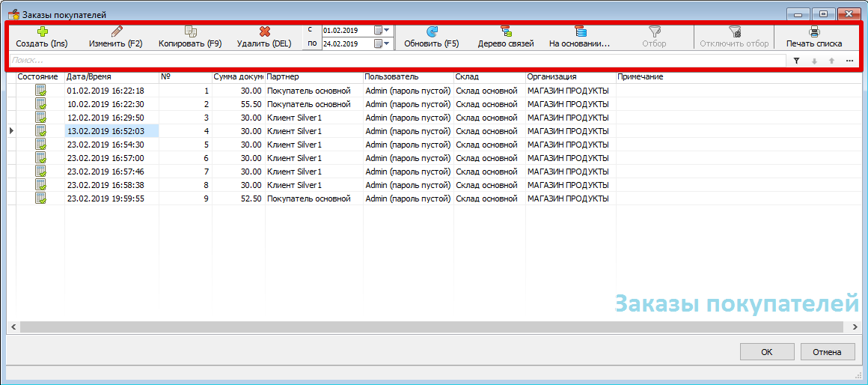Select date cell 23.02.2019 19:59:55
868x385 pixels.
[111, 198]
